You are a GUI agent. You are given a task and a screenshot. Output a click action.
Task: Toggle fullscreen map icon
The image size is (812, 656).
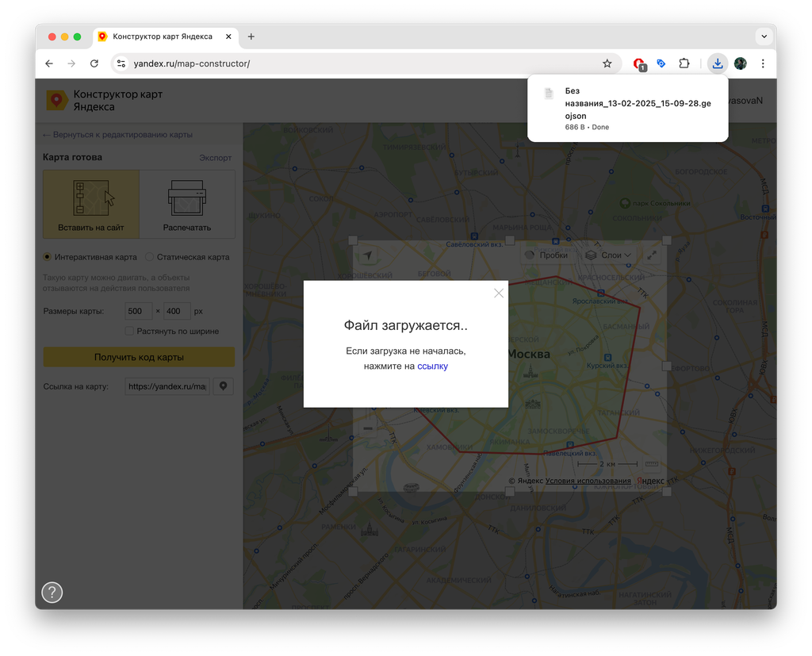tap(652, 255)
